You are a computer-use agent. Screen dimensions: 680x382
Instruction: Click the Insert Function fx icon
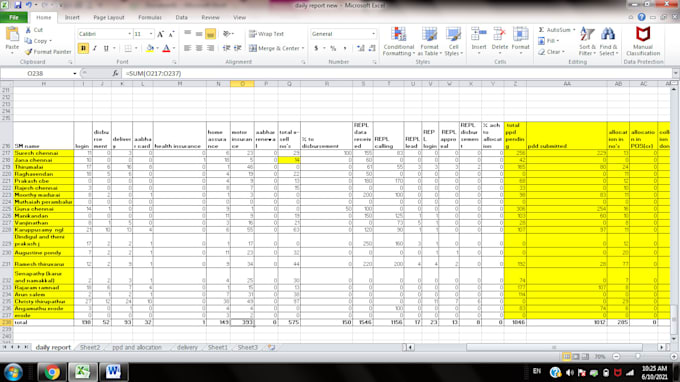point(115,73)
